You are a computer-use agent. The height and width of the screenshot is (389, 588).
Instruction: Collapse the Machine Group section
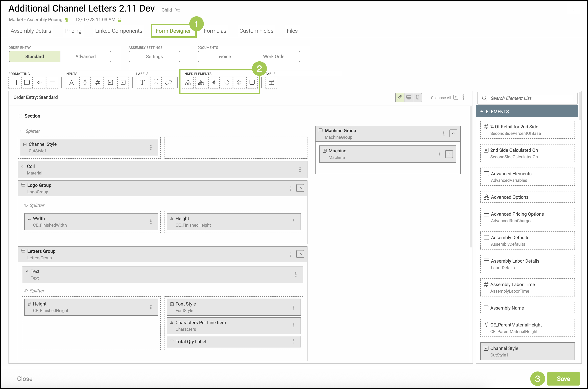[x=453, y=134]
